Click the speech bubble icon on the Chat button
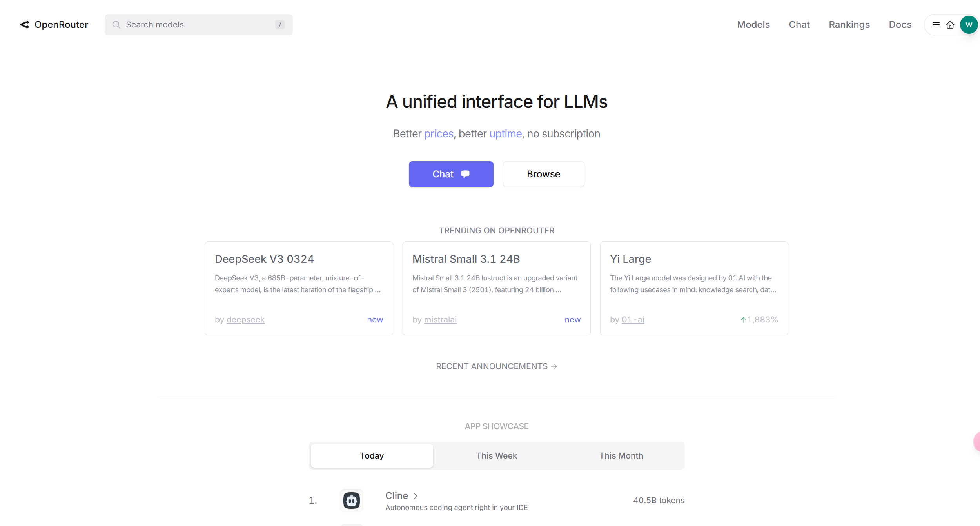The image size is (980, 526). pyautogui.click(x=465, y=174)
